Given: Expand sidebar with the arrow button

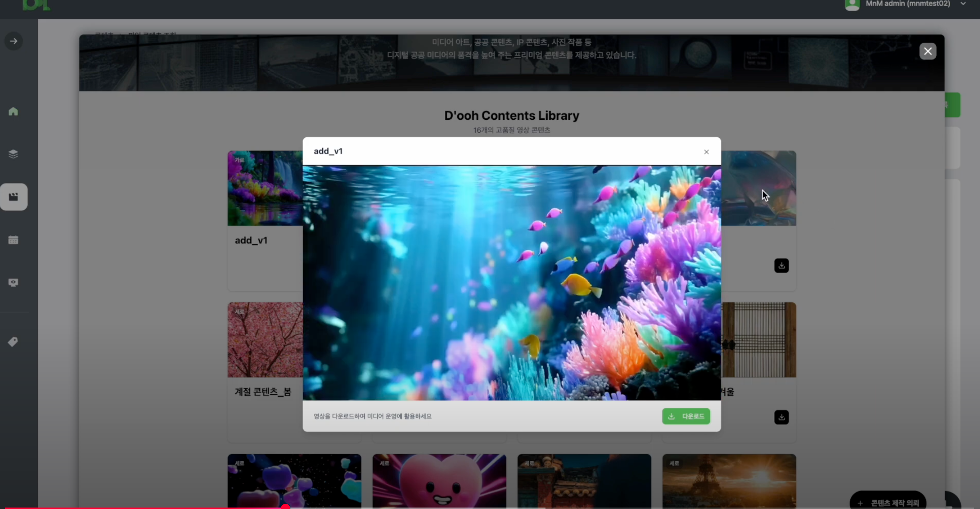Looking at the screenshot, I should tap(14, 41).
